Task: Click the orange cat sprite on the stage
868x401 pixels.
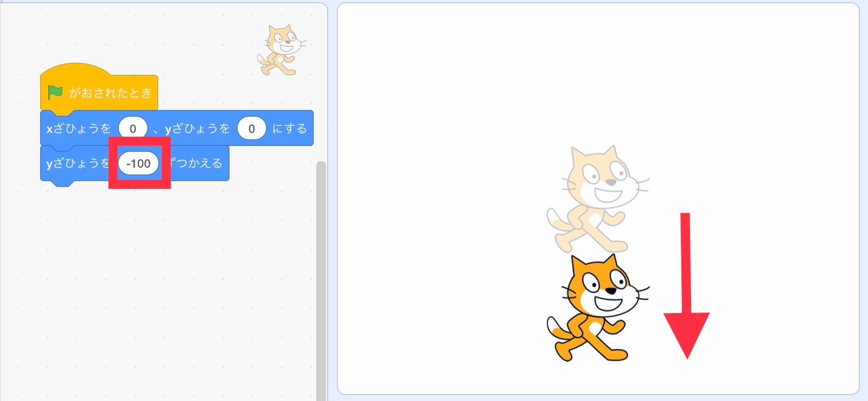Action: 597,308
